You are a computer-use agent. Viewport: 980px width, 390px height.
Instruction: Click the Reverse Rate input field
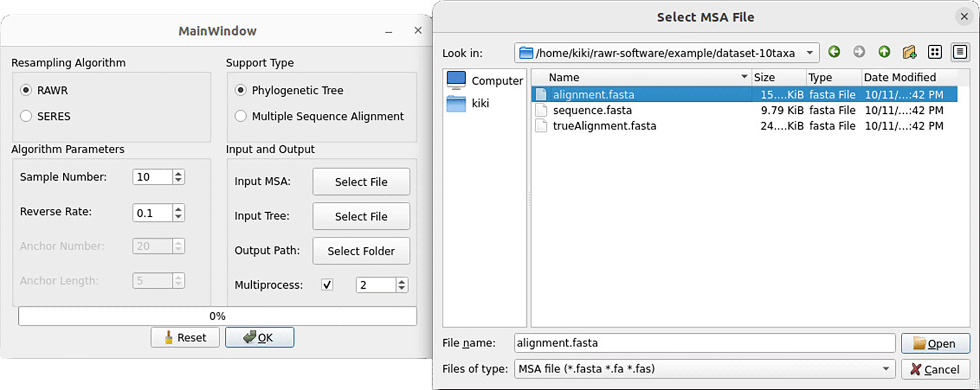[x=153, y=213]
